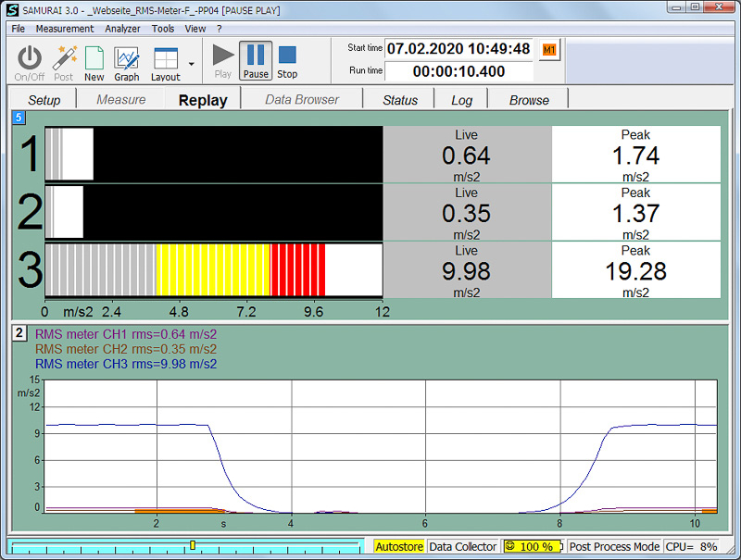The width and height of the screenshot is (741, 560).
Task: Create a new measurement with New icon
Action: tap(94, 59)
